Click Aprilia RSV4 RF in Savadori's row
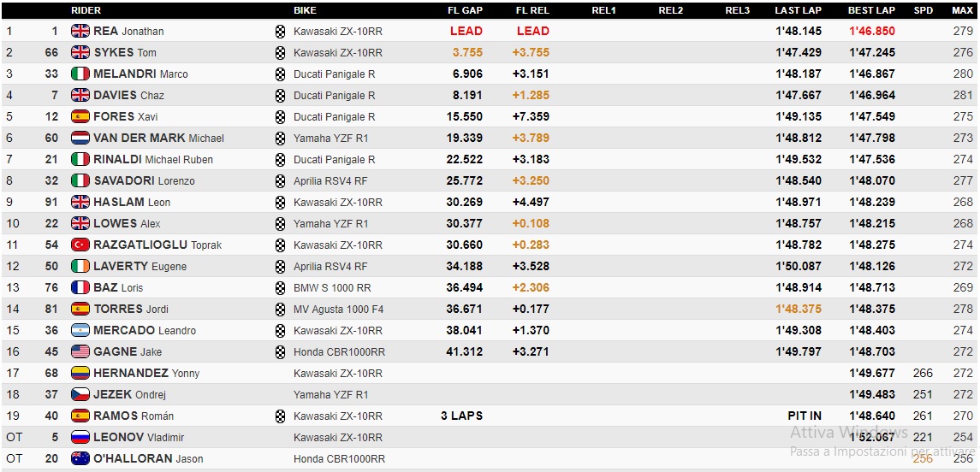 coord(330,180)
